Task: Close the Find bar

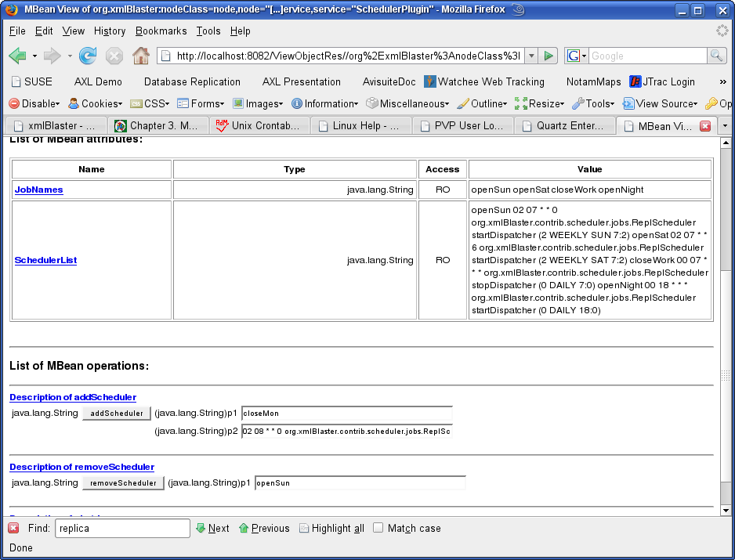Action: click(x=13, y=528)
